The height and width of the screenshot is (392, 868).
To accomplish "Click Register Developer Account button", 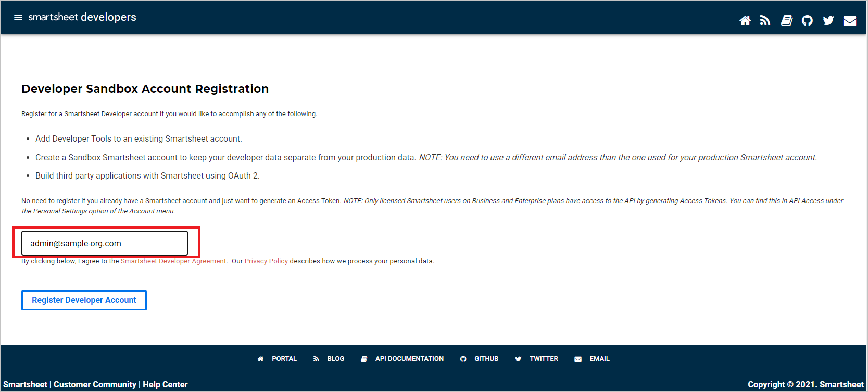I will [84, 300].
